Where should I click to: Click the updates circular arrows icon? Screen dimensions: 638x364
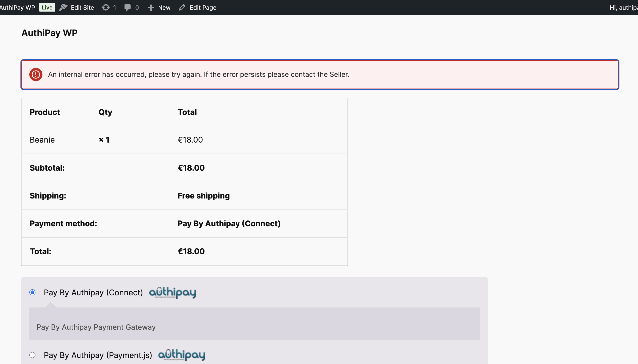tap(106, 7)
